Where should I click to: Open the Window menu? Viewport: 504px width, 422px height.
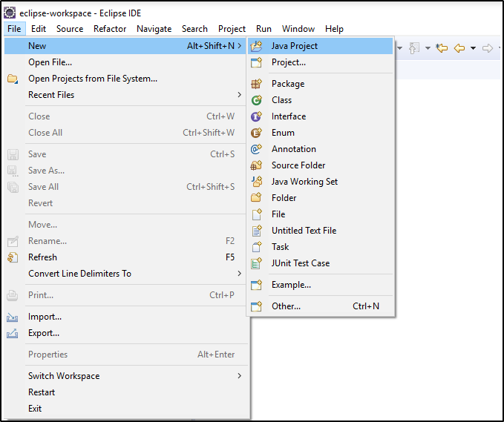[298, 29]
